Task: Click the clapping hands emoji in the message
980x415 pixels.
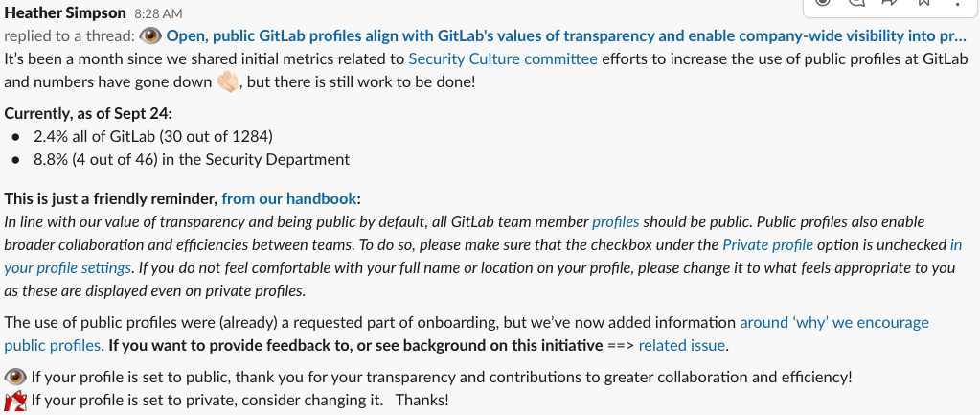Action: 227,81
